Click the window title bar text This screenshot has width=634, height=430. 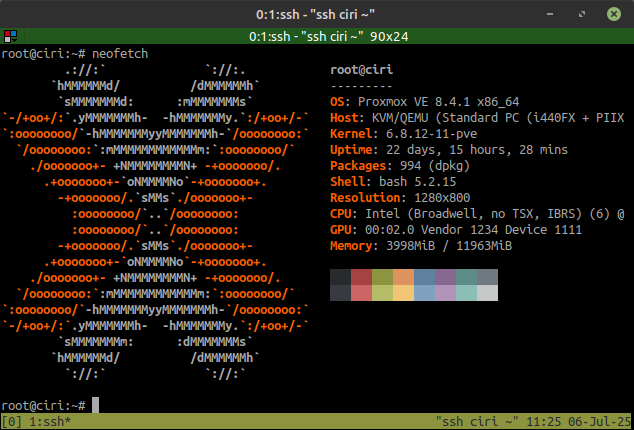coord(316,15)
